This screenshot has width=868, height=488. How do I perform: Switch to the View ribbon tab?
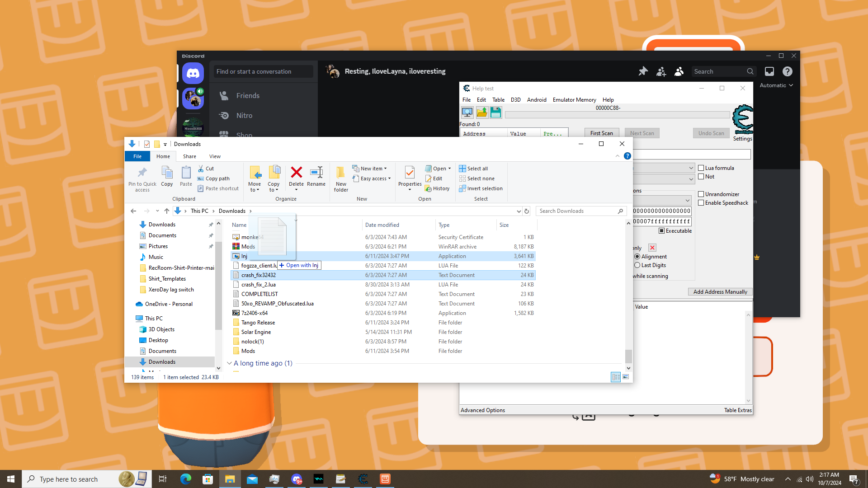coord(215,156)
